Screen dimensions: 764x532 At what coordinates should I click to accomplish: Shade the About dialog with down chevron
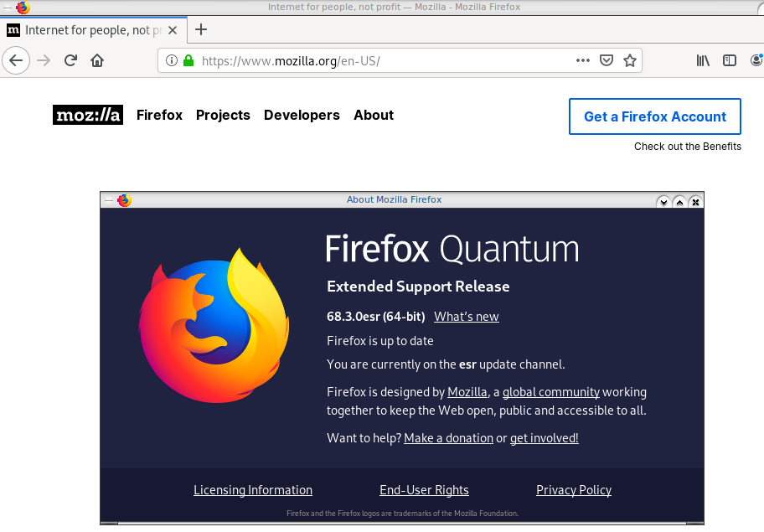[x=663, y=202]
